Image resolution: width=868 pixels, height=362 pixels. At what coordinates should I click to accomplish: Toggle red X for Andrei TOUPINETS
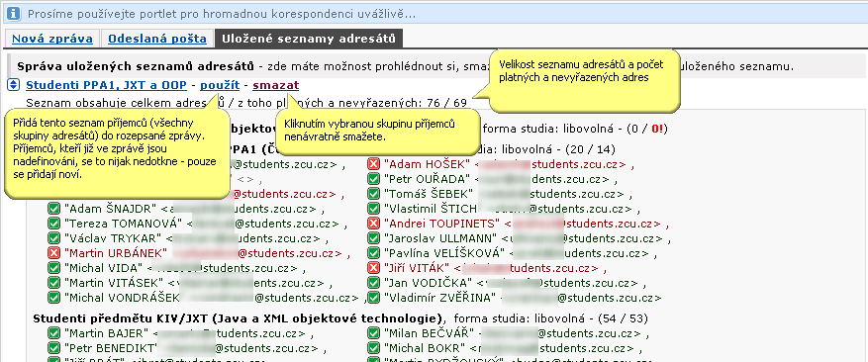coord(374,224)
